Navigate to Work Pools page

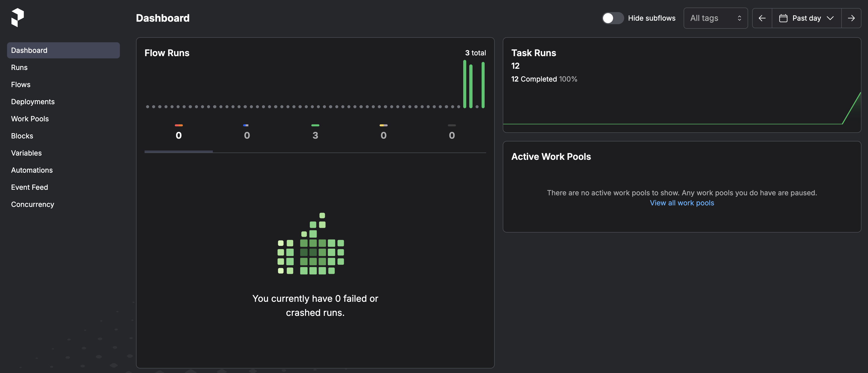[x=30, y=119]
